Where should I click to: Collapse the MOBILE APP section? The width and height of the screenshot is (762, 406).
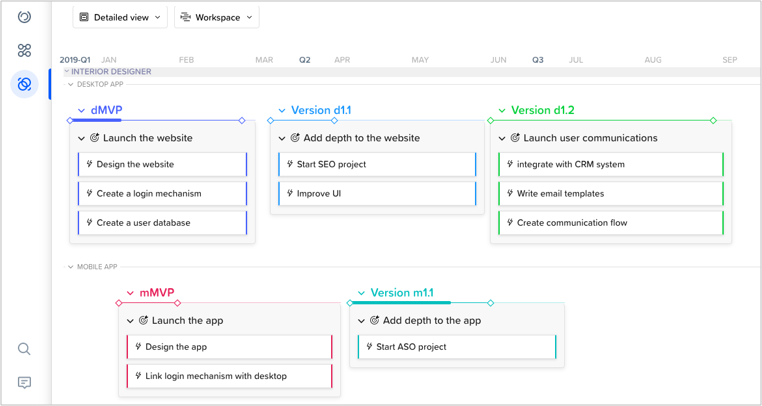point(70,267)
